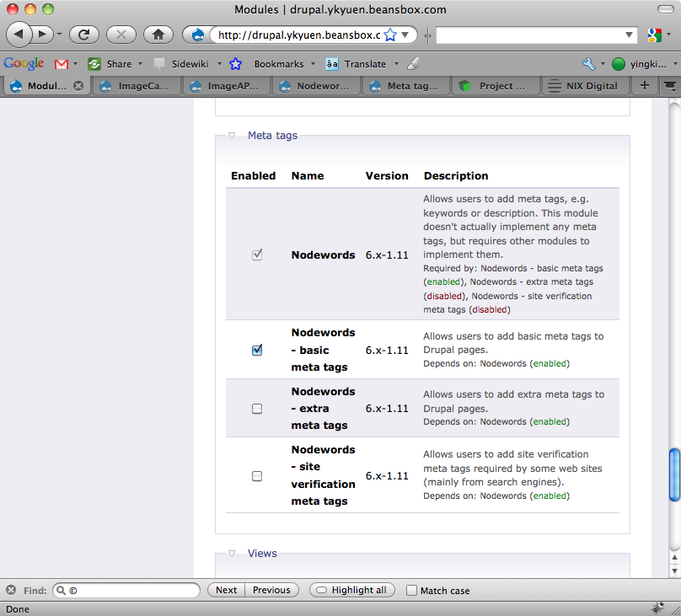Click the highlighter pen toolbar icon

(x=412, y=64)
